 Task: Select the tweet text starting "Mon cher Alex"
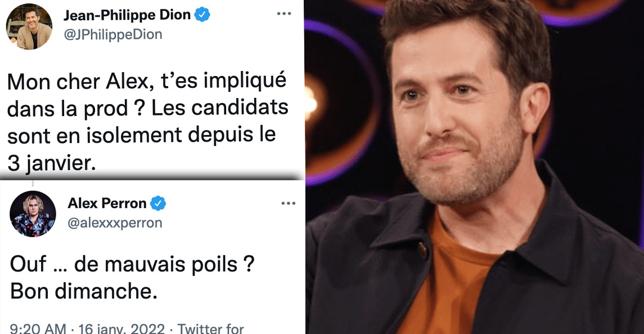coord(147,123)
